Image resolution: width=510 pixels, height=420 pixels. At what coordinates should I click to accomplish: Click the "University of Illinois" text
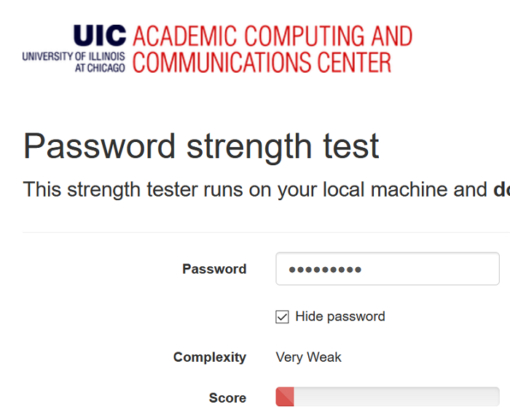pos(73,56)
